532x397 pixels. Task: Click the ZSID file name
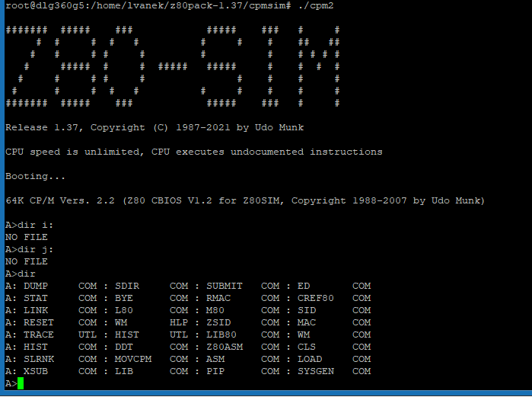click(218, 322)
